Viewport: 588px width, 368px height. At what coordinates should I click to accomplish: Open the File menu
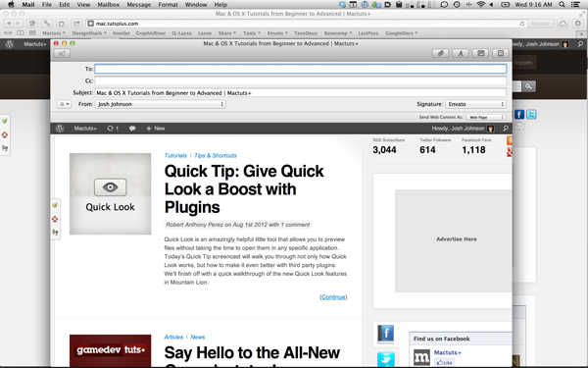click(46, 5)
